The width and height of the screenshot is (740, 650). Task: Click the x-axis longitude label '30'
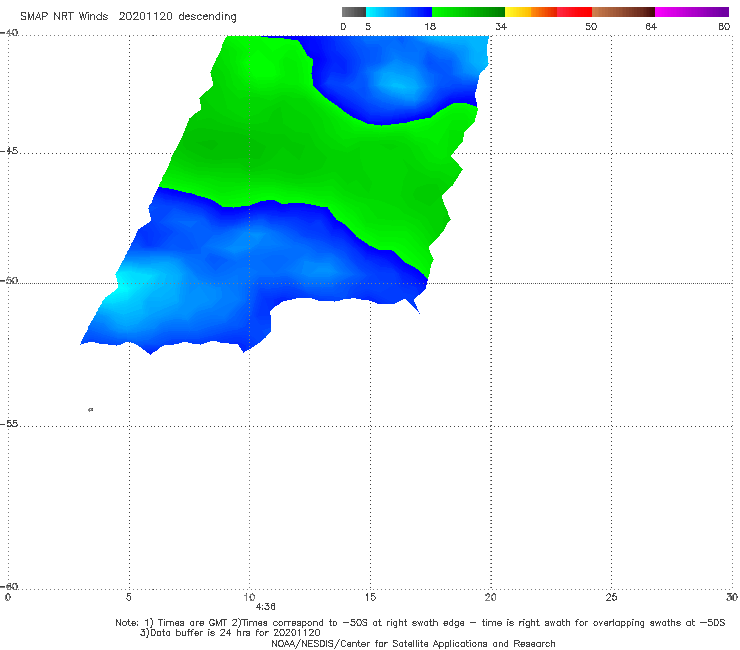click(x=732, y=597)
